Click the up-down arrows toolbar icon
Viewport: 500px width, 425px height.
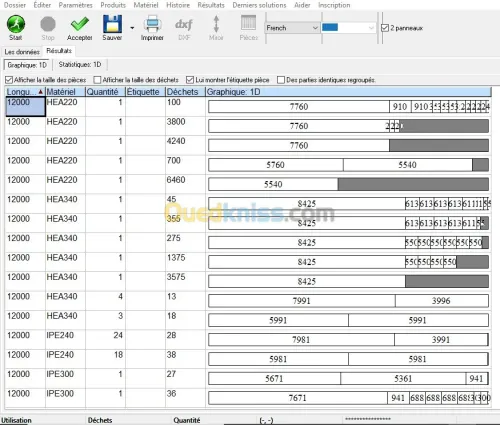(216, 24)
